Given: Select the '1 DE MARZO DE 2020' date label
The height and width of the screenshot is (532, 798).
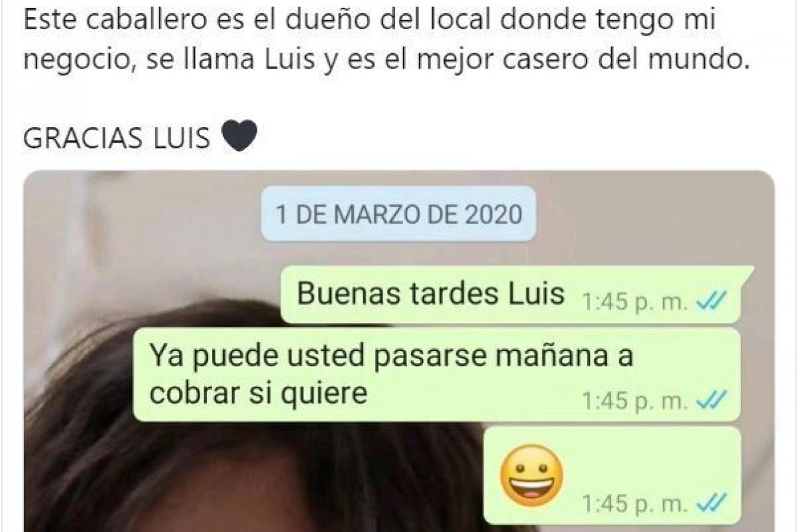Looking at the screenshot, I should (x=399, y=214).
